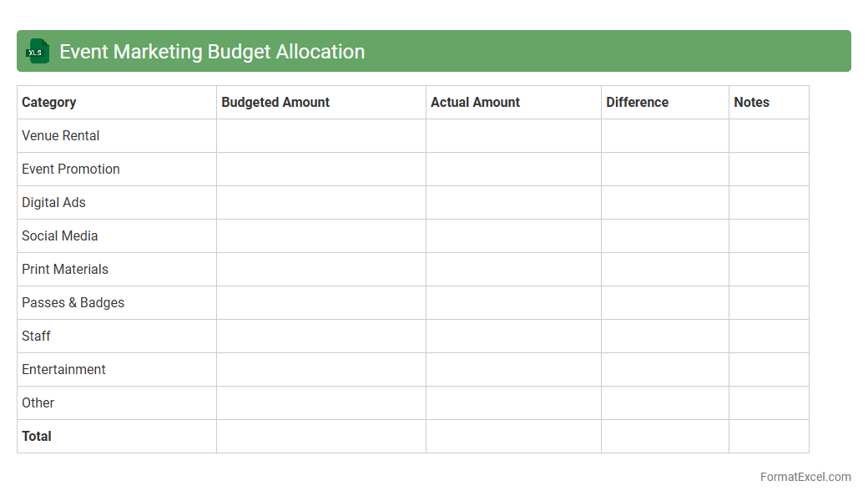Click Budgeted Amount cell for Venue Rental
Image resolution: width=868 pixels, height=501 pixels.
coord(321,136)
